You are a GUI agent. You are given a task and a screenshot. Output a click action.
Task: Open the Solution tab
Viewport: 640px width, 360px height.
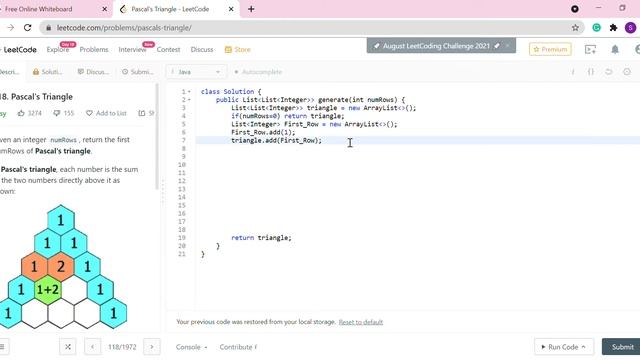tap(48, 72)
